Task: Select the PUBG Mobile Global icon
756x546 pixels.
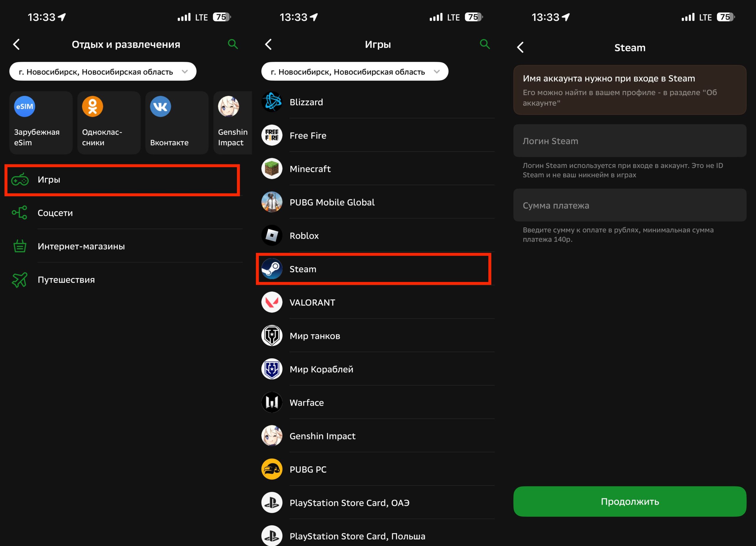Action: 272,202
